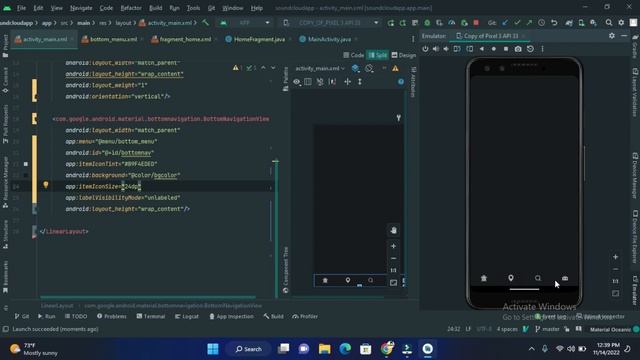Click the master Git branch widget
The image size is (640, 360).
[547, 329]
